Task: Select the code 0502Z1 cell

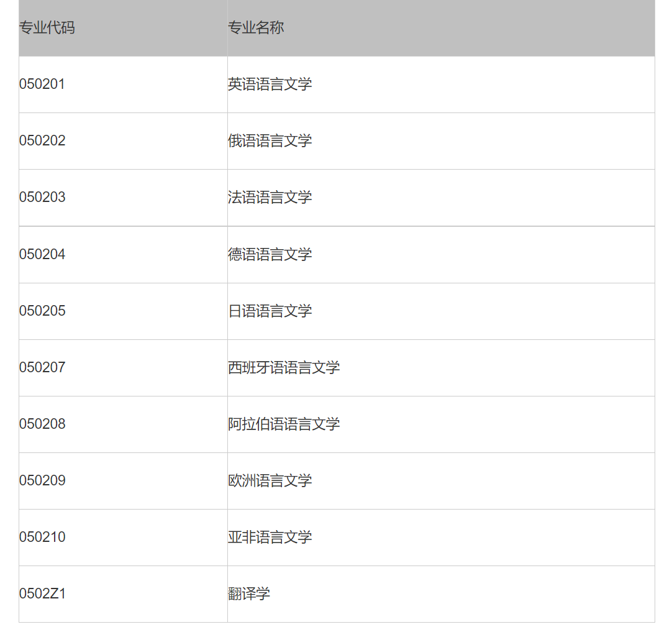Action: (x=123, y=594)
